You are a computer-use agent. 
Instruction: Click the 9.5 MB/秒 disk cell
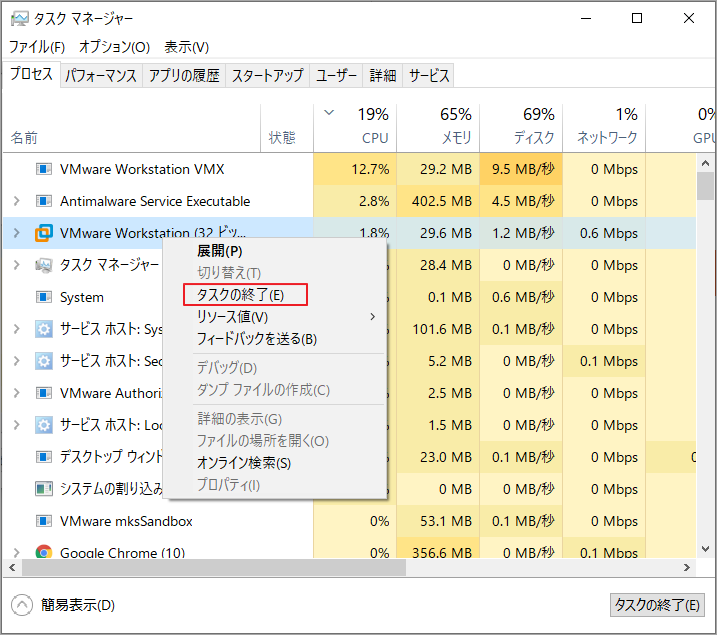pos(521,169)
